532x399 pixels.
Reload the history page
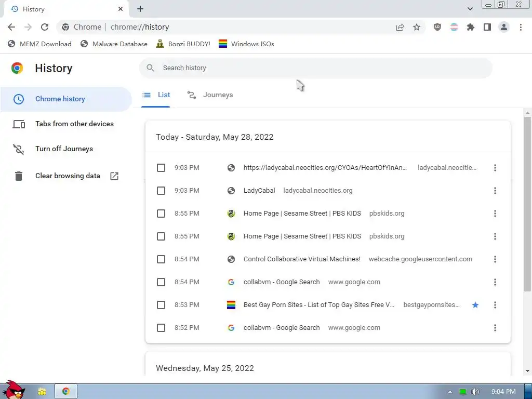click(x=45, y=27)
